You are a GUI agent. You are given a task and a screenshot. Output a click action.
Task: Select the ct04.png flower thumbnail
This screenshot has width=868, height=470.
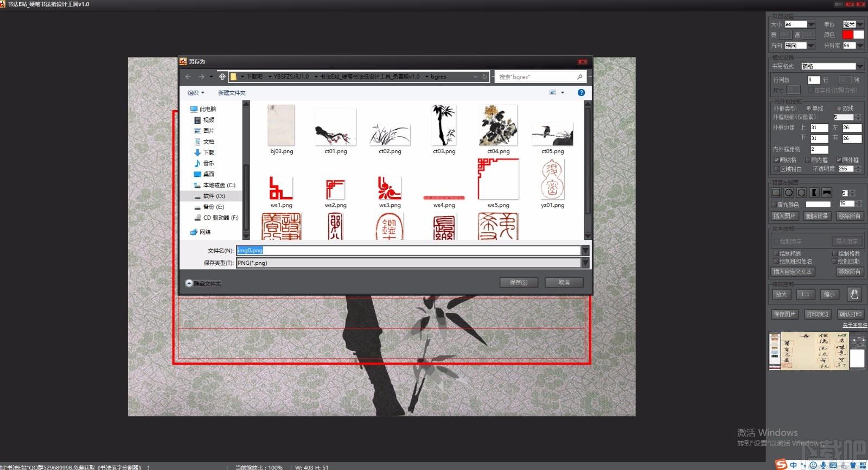[498, 130]
